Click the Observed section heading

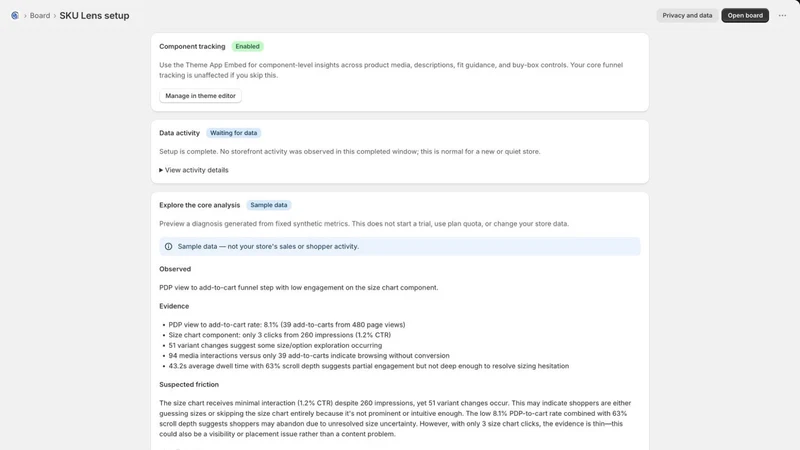175,269
